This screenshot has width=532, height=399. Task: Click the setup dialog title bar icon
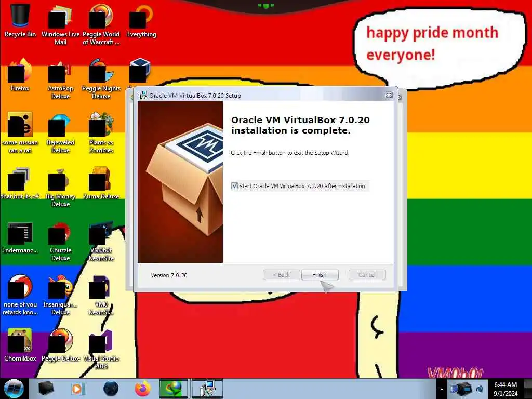tap(143, 96)
